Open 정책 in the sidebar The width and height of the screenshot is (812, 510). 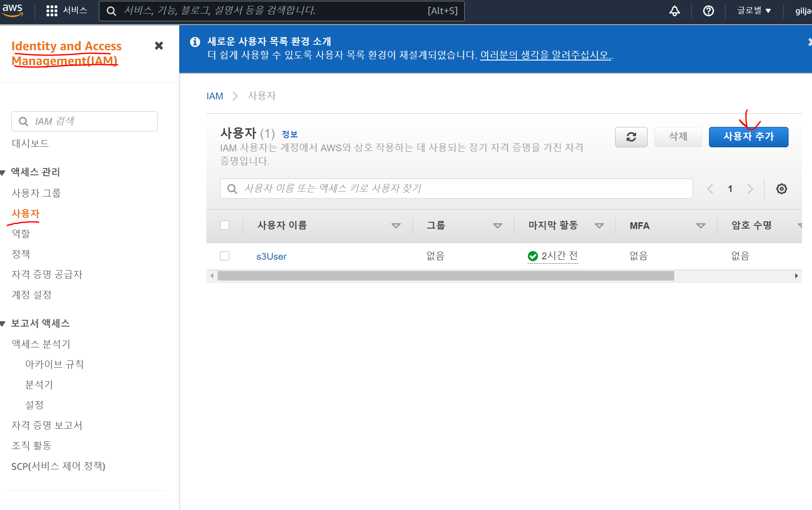point(21,254)
